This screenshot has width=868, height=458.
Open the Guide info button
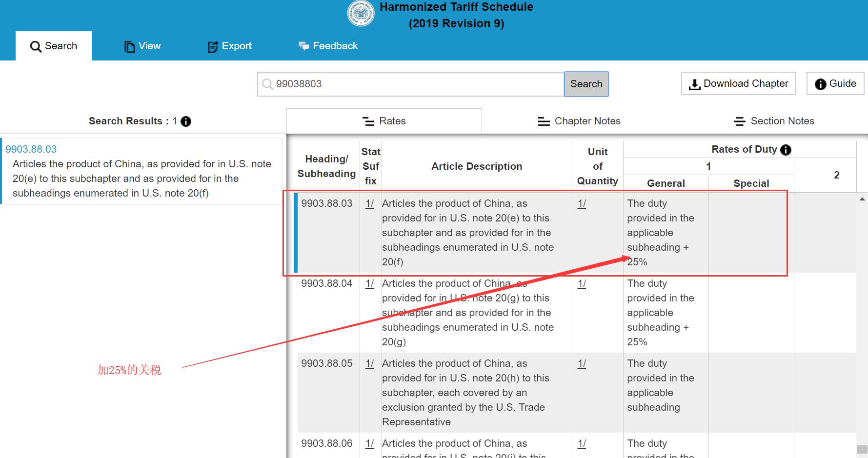tap(835, 83)
